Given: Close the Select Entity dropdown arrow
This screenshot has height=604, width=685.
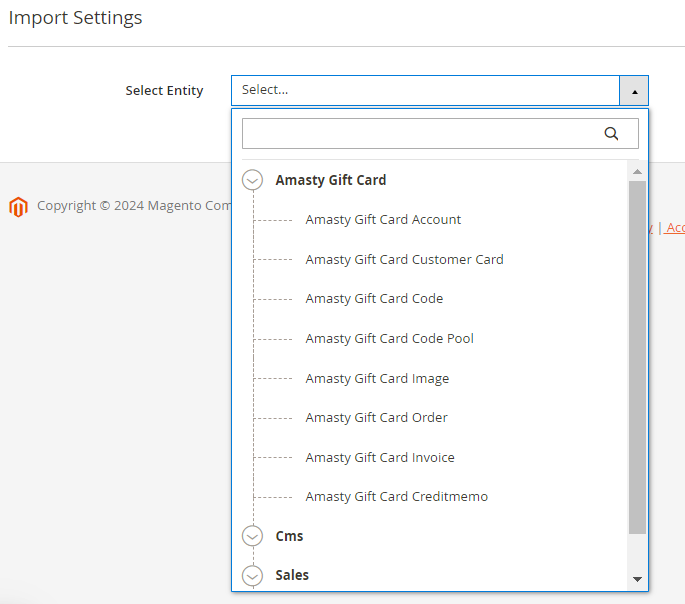Looking at the screenshot, I should (634, 91).
